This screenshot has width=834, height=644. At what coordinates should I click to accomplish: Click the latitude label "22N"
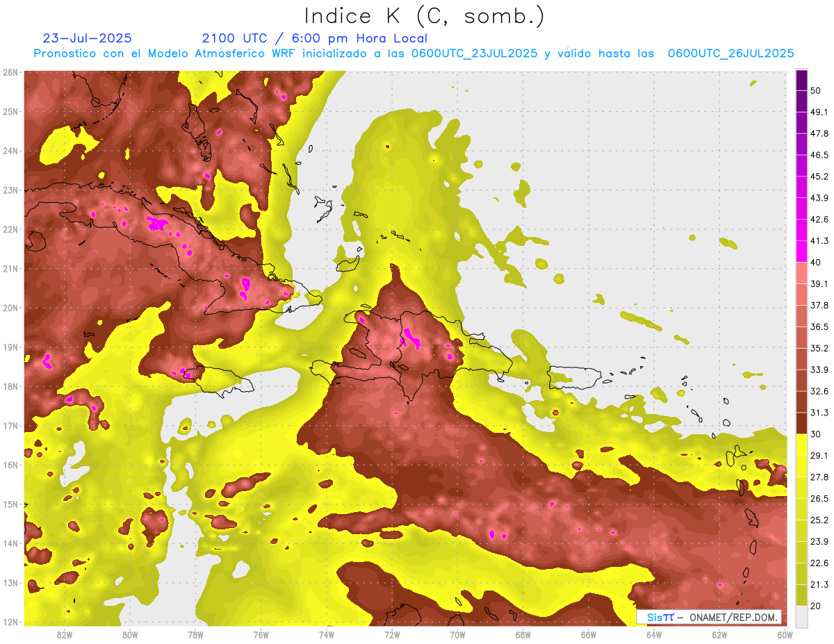point(10,229)
